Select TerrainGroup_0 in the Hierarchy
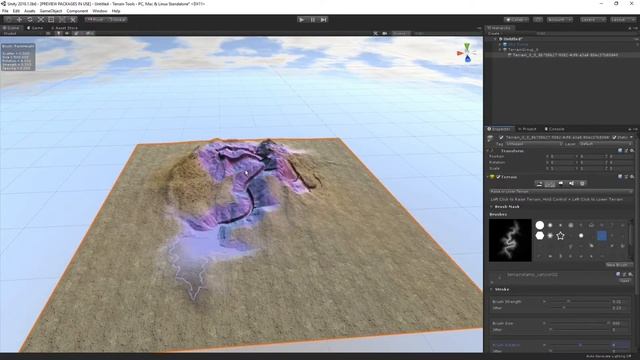Screen dimensions: 640x360 pos(523,49)
